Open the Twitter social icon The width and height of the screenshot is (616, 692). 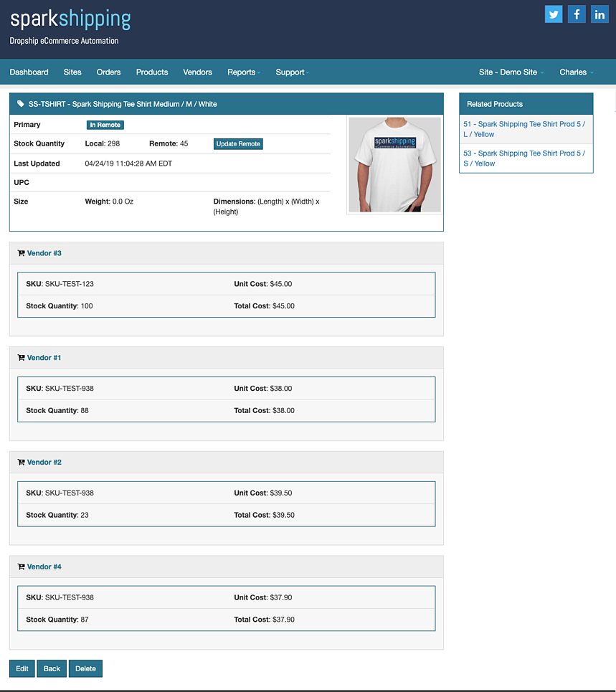click(x=553, y=14)
